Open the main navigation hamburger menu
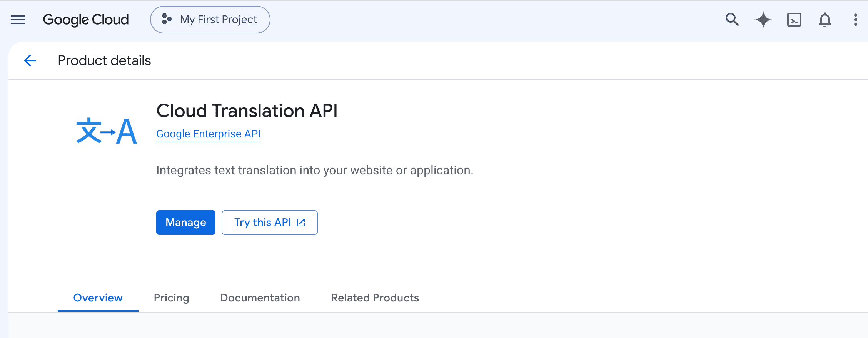The image size is (868, 338). coord(18,20)
